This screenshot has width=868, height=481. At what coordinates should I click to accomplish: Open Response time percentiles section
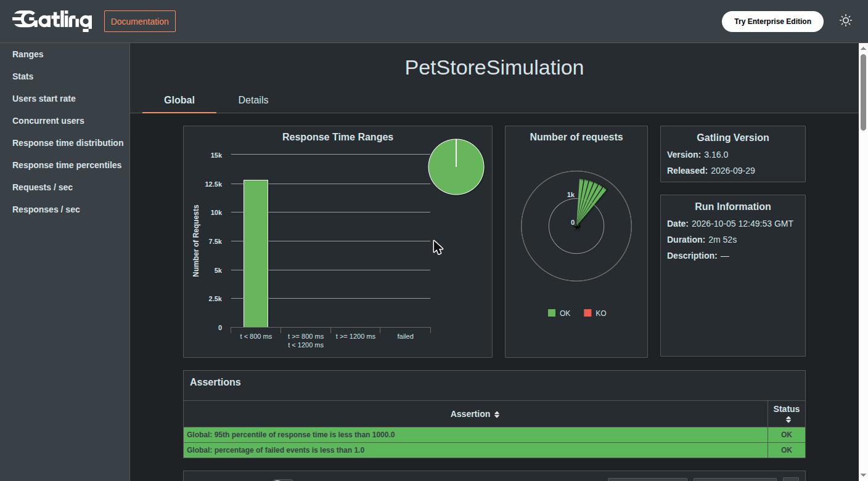pyautogui.click(x=67, y=165)
